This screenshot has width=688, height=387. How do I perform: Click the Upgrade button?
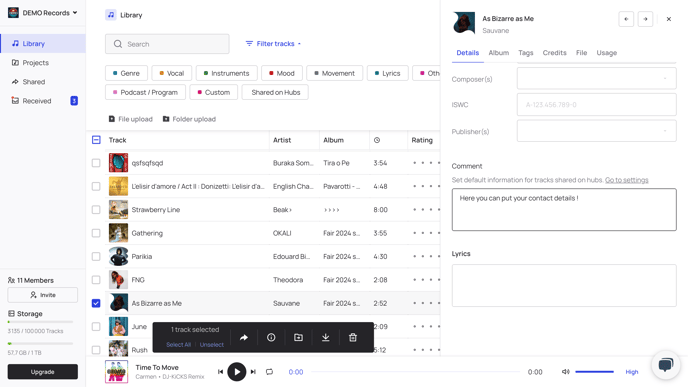43,372
